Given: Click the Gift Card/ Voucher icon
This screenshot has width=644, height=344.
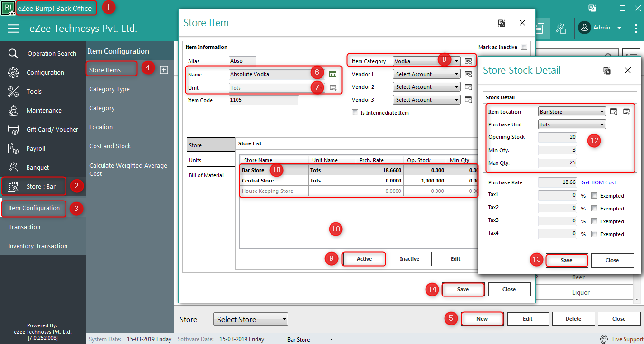Looking at the screenshot, I should (13, 129).
